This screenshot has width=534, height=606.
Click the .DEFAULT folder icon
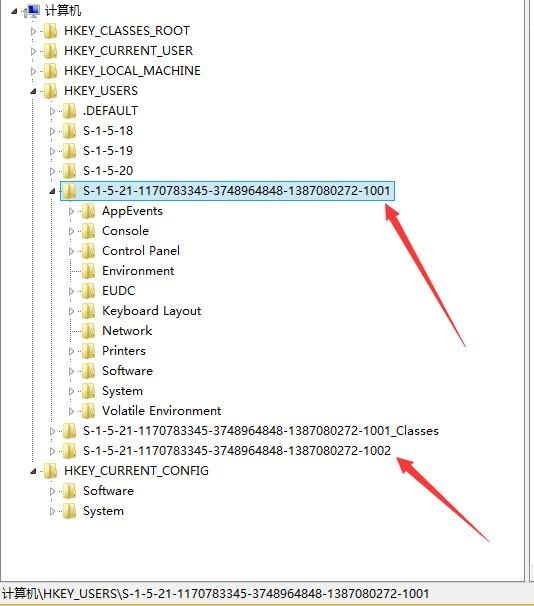pyautogui.click(x=70, y=111)
